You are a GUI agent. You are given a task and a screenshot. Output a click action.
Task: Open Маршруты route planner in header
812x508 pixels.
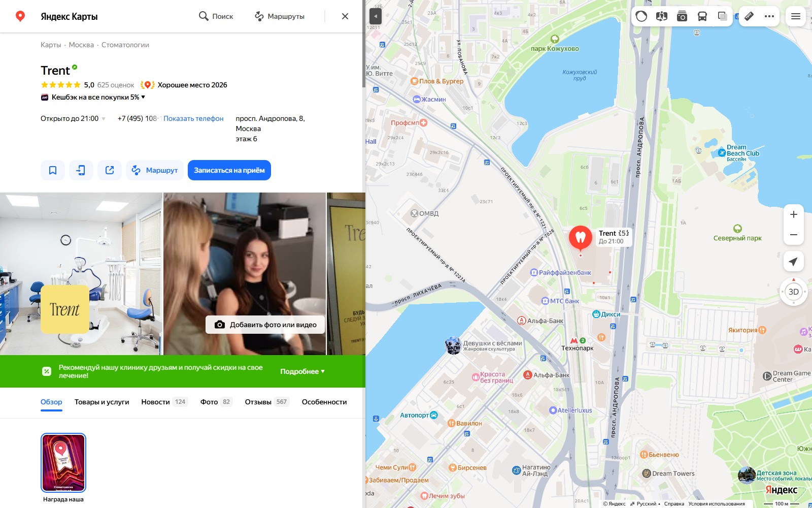click(x=280, y=16)
